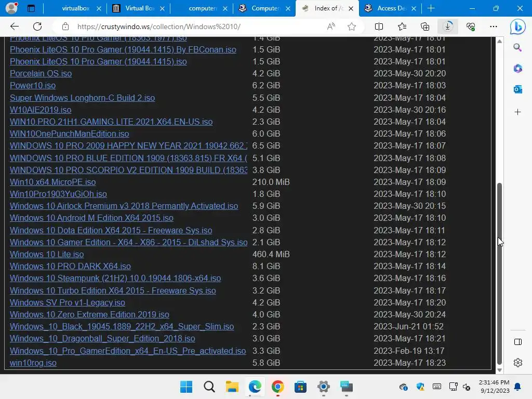
Task: Open File Explorer from taskbar
Action: tap(232, 387)
